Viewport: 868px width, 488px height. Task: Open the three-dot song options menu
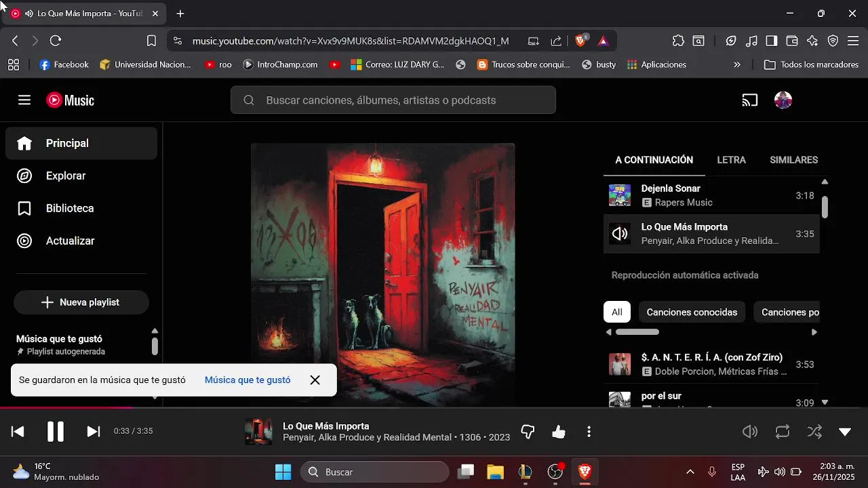pos(589,432)
